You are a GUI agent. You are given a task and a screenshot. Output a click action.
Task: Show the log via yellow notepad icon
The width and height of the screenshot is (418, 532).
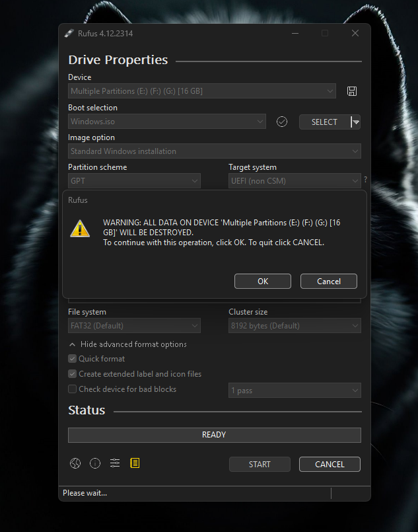(135, 463)
